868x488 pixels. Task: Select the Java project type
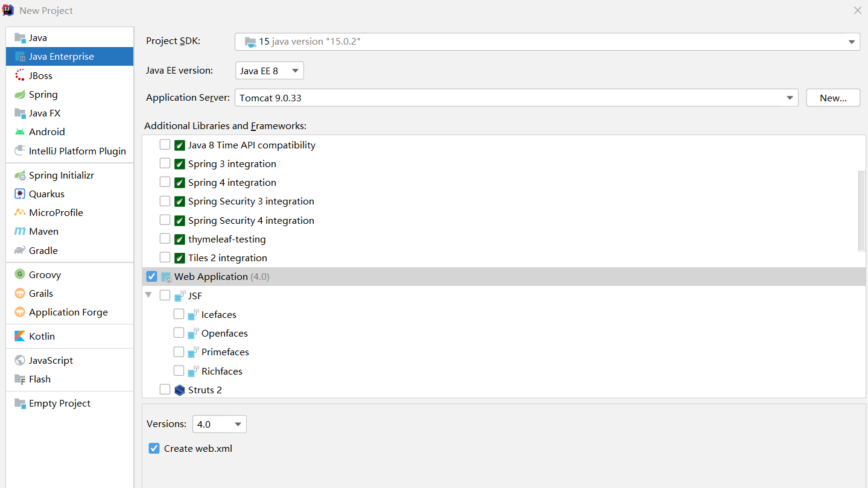coord(69,37)
